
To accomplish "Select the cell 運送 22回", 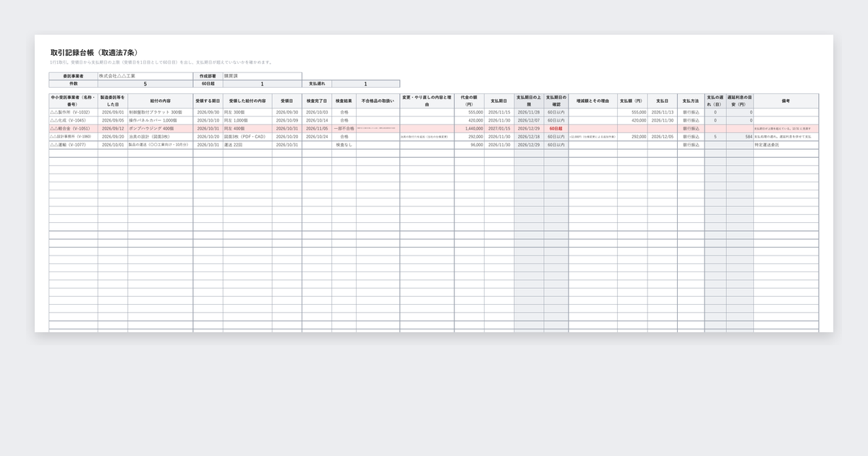I will coord(247,145).
